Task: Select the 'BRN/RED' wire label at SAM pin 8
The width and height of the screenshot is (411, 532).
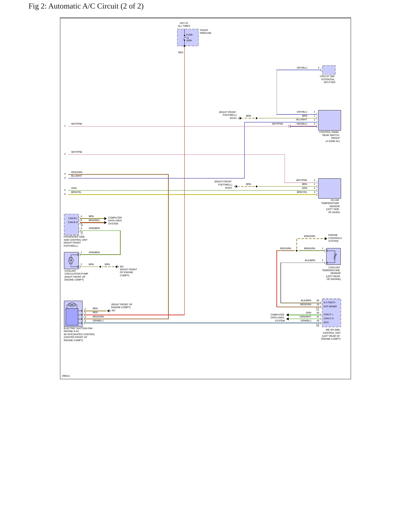Action: pos(94,220)
